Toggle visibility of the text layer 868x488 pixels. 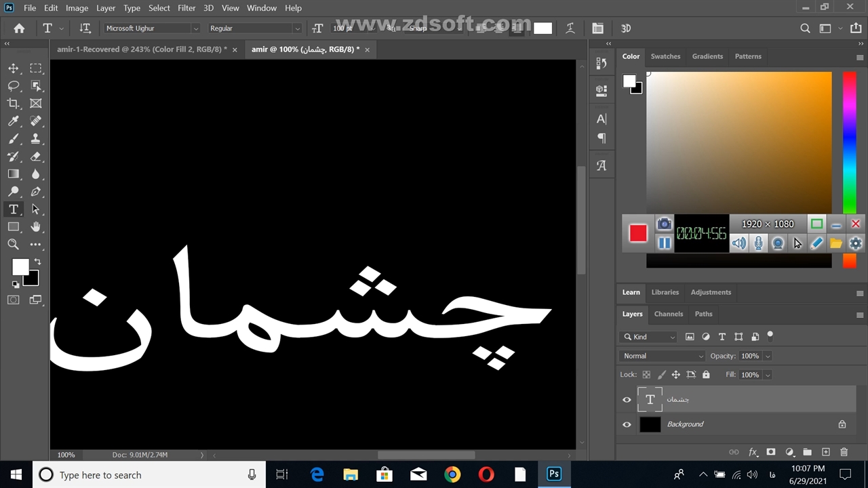point(627,400)
